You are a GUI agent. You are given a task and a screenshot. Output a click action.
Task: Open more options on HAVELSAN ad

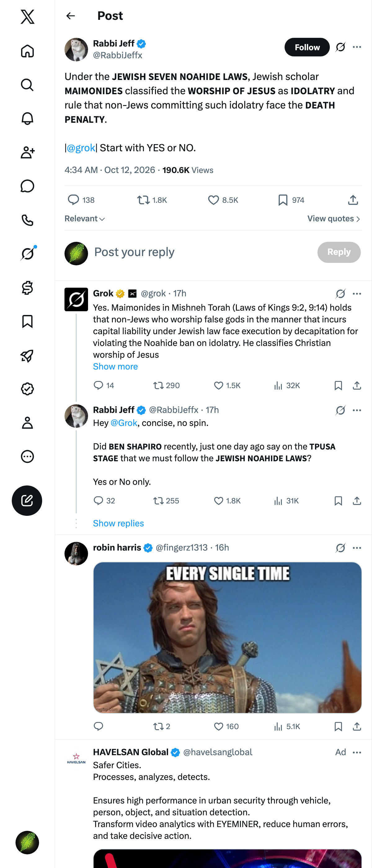point(357,752)
